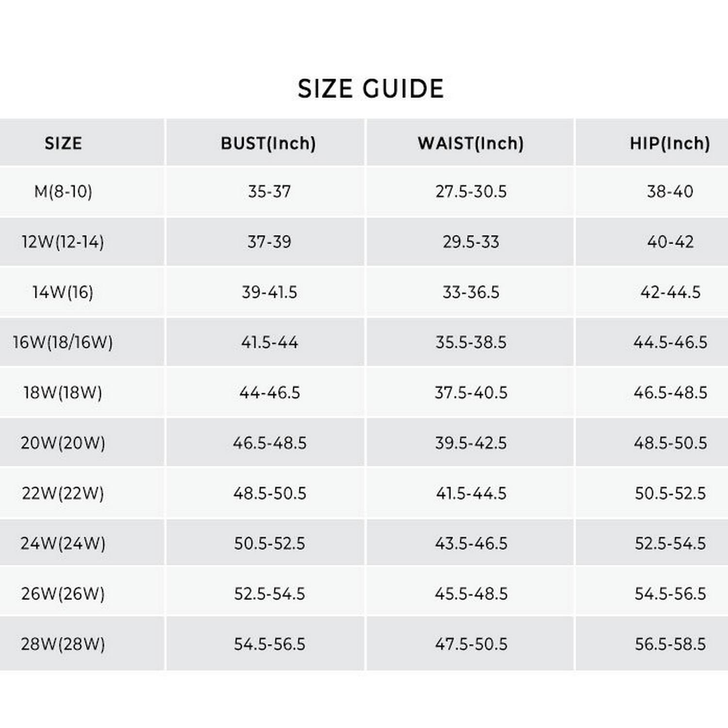Click waist value 29.5-33 for 12W
This screenshot has height=728, width=728.
click(471, 242)
